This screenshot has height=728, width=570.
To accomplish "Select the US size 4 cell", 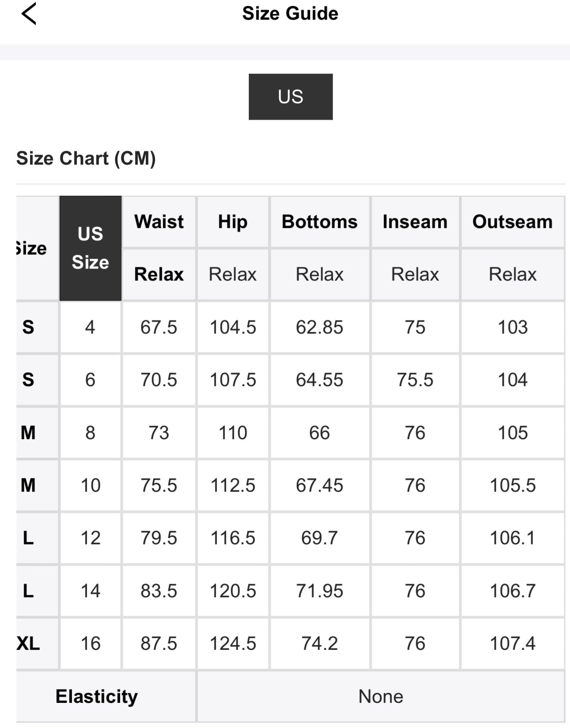I will point(90,327).
